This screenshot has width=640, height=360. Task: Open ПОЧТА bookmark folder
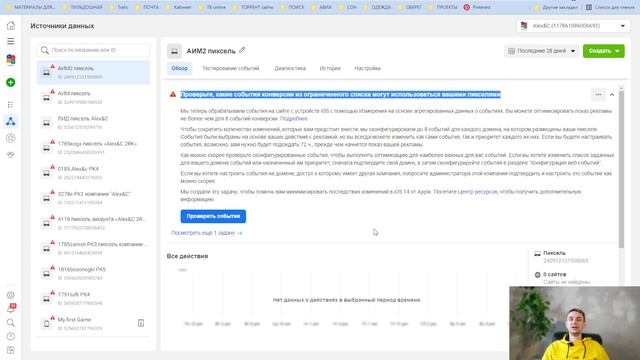click(x=147, y=7)
